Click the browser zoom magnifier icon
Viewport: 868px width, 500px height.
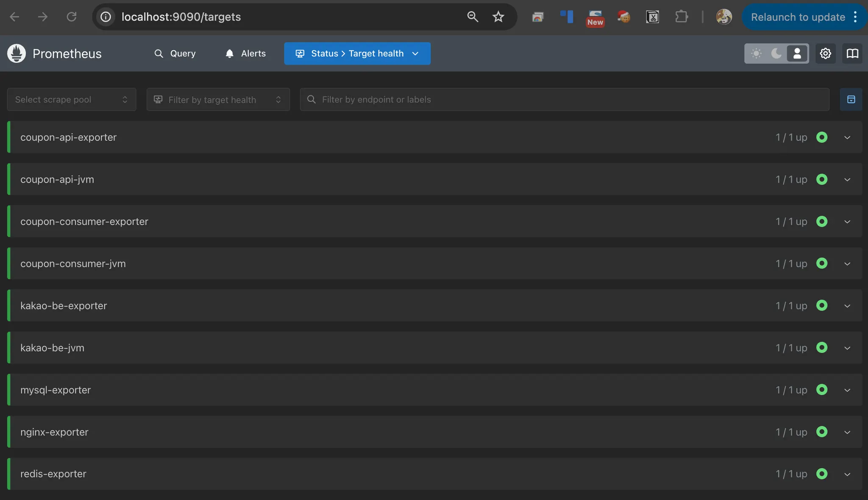coord(473,17)
